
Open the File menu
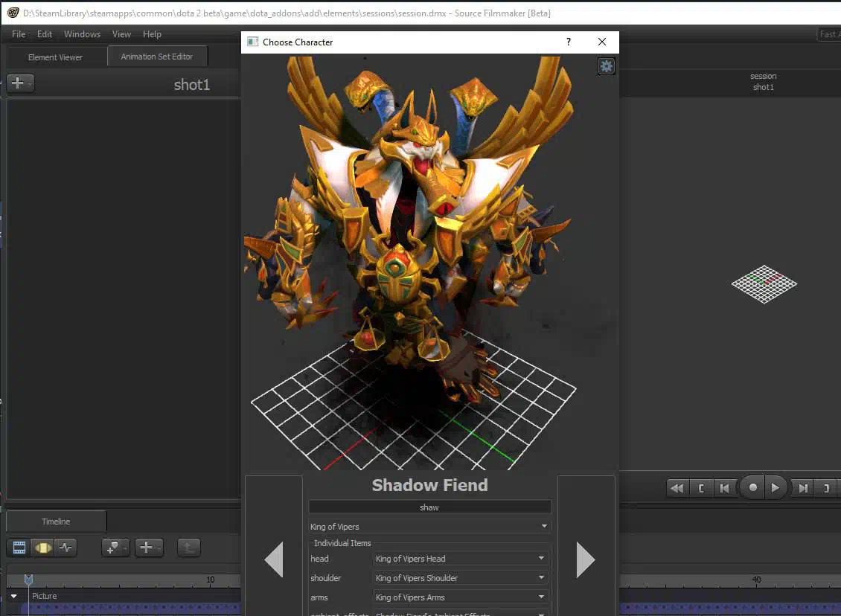point(19,33)
